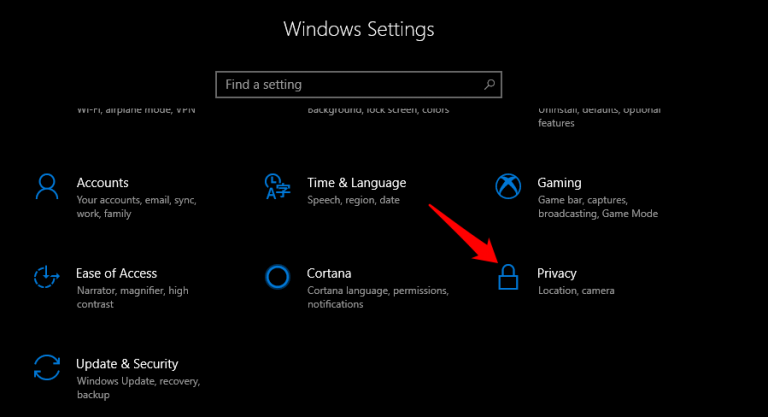Click the magnifying glass search icon
The image size is (768, 417).
click(489, 85)
